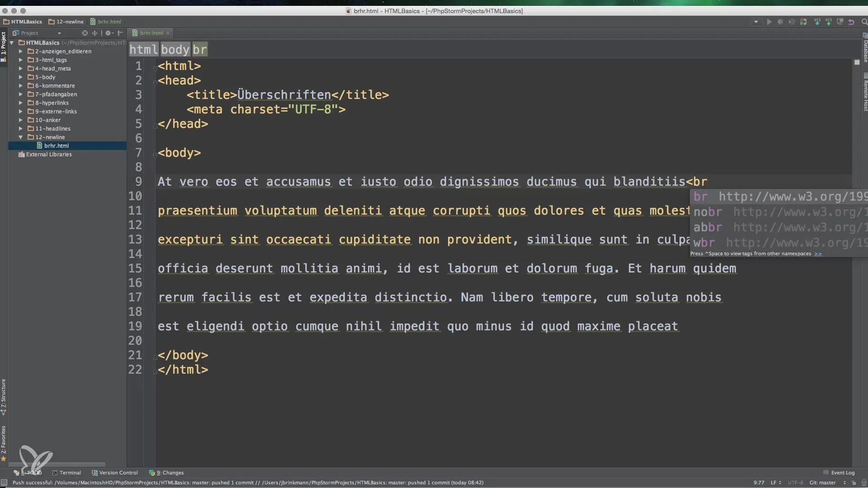Start debugging with the bug icon
868x488 pixels.
pyautogui.click(x=780, y=22)
